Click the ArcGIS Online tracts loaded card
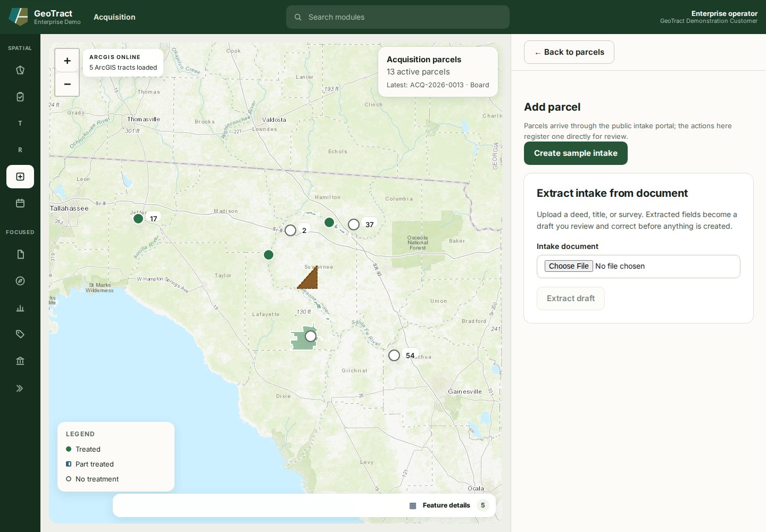The height and width of the screenshot is (532, 766). 123,63
